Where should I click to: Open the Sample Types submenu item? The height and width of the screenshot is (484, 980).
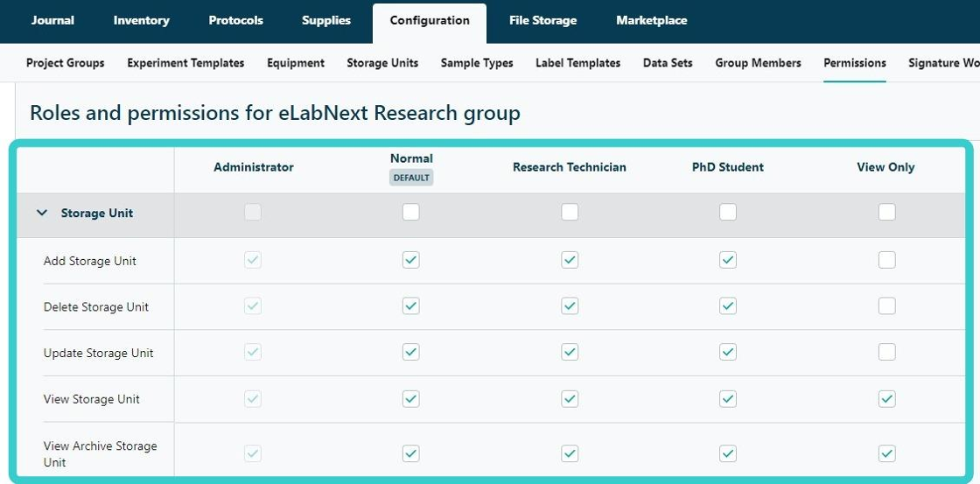click(x=477, y=62)
